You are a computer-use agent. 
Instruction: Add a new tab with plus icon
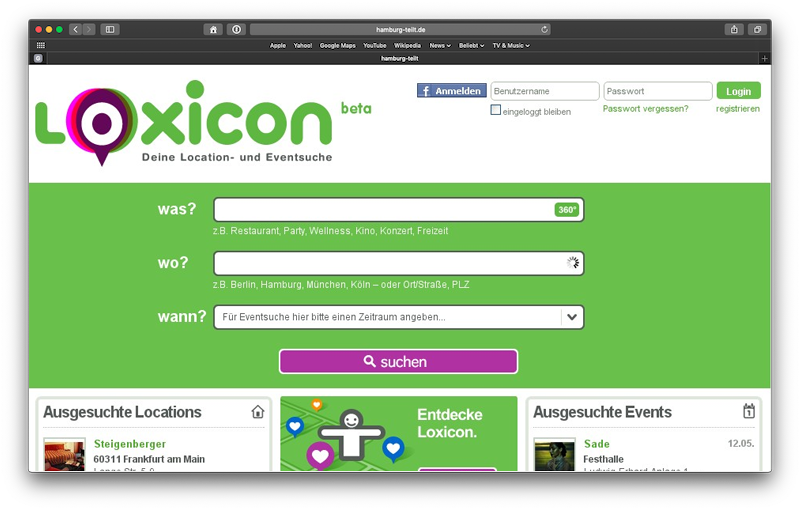click(764, 58)
